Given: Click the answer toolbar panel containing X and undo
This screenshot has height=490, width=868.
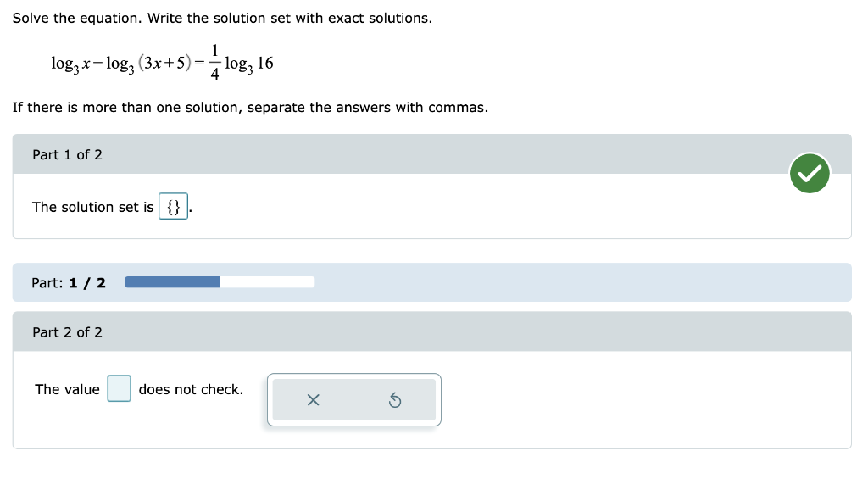Looking at the screenshot, I should (x=353, y=399).
